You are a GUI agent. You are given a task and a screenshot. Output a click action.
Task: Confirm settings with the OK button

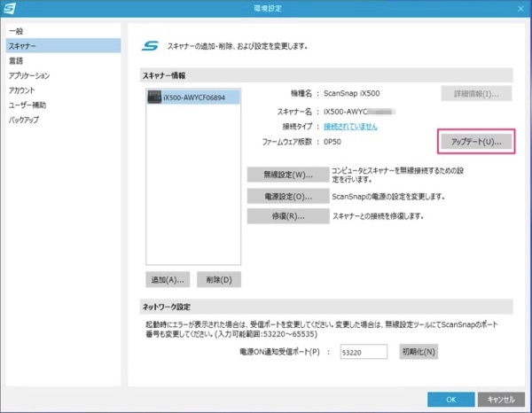[x=450, y=399]
